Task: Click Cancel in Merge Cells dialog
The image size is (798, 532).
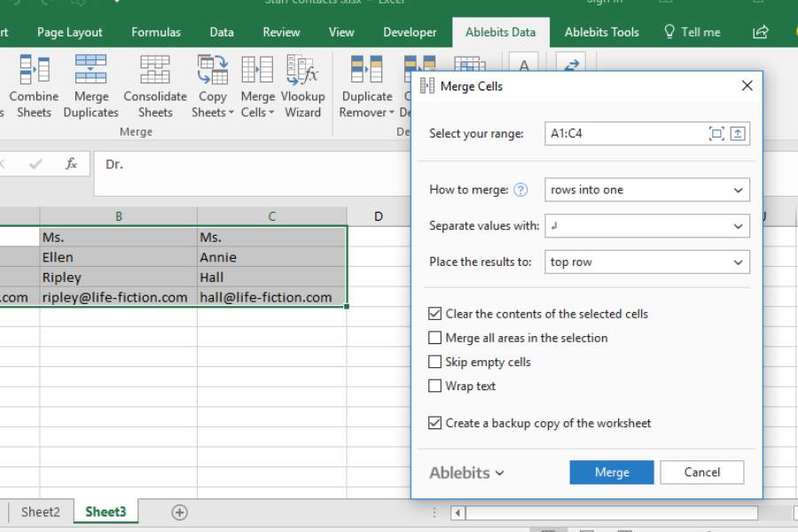Action: (701, 473)
